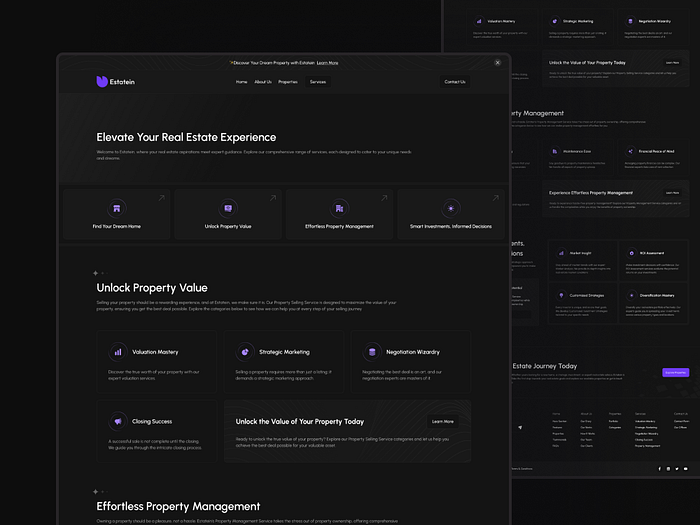Go to the Home nav item
Viewport: 700px width, 525px height.
(242, 82)
